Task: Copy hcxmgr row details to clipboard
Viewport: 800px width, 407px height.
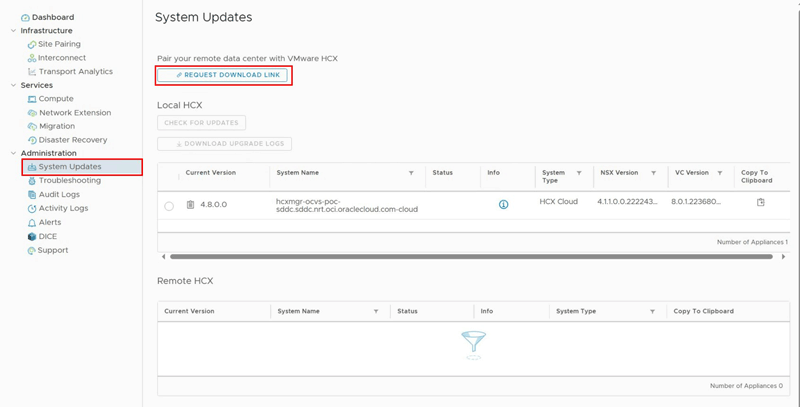Action: tap(761, 202)
